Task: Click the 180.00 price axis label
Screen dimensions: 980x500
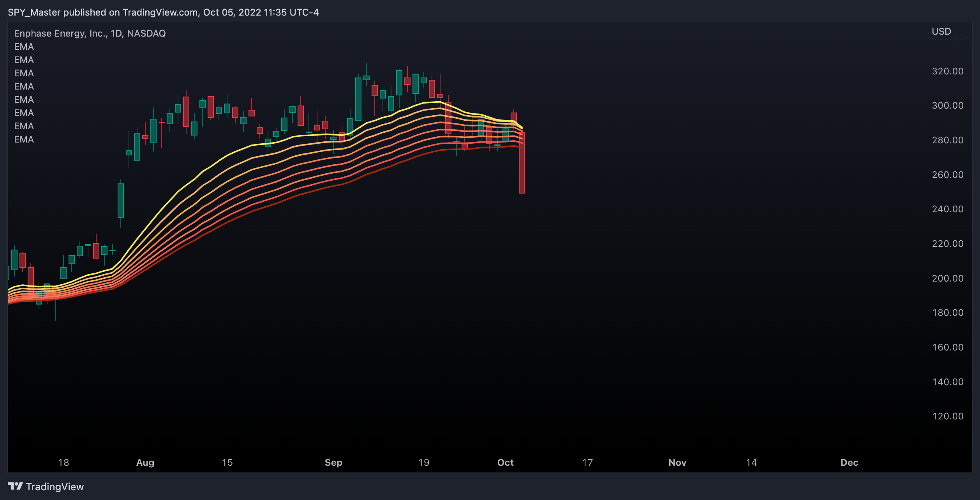Action: click(x=948, y=313)
